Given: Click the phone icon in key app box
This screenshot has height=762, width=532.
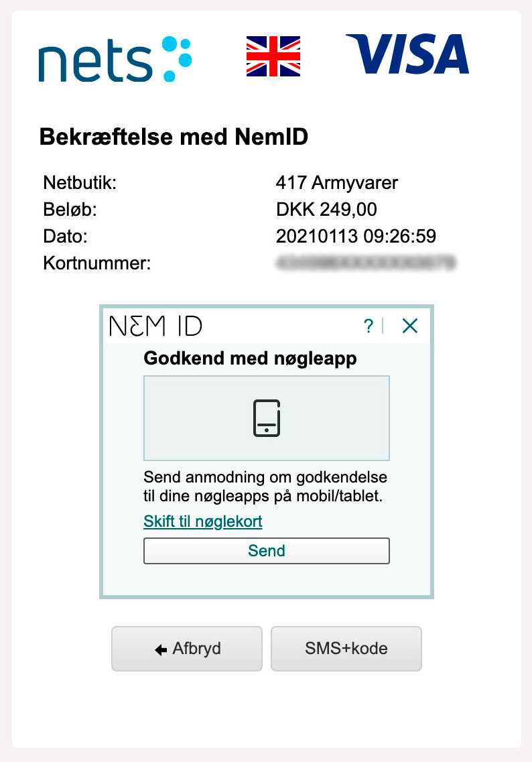Looking at the screenshot, I should [267, 418].
